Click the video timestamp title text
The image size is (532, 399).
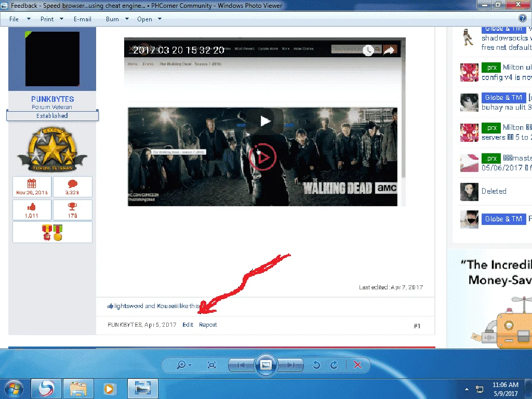(x=179, y=50)
